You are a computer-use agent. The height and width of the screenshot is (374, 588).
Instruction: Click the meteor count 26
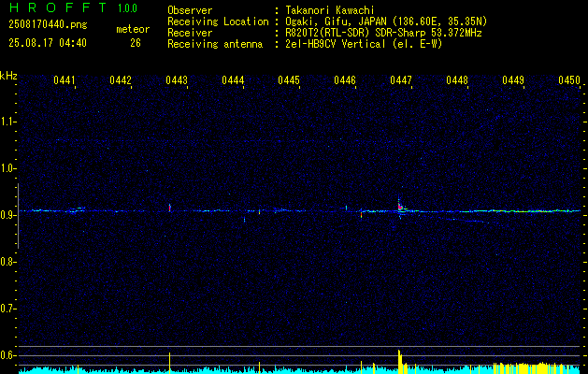[136, 43]
